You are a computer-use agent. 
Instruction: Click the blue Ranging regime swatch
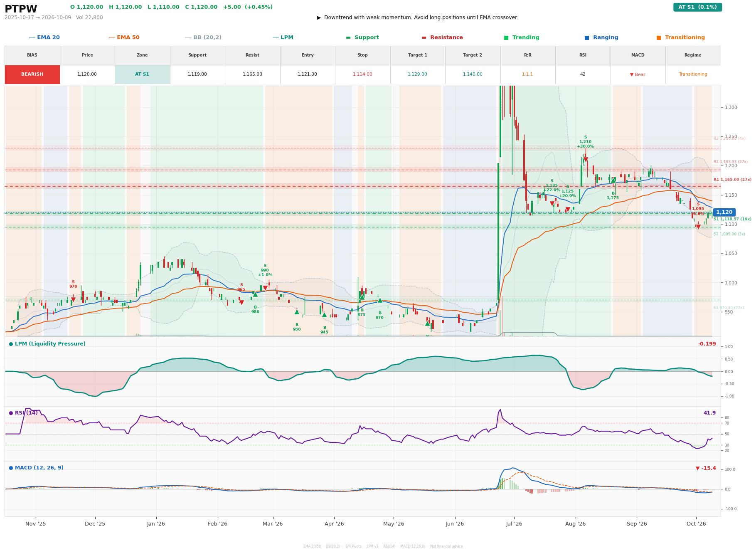pos(587,37)
